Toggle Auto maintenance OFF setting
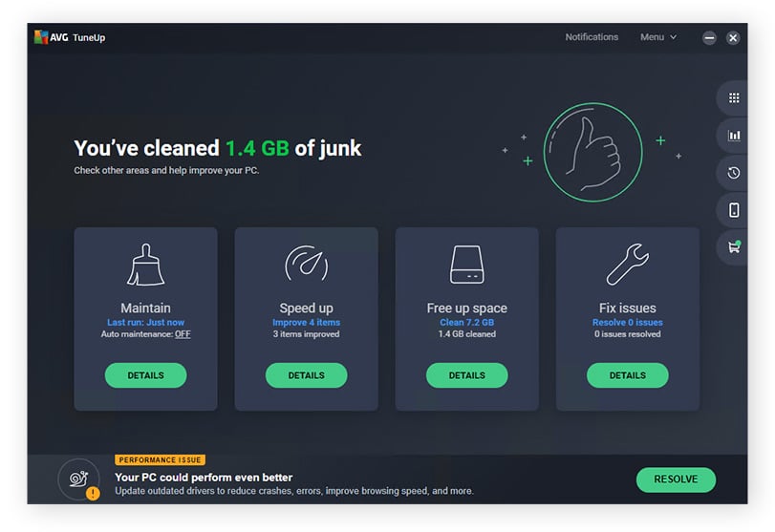The height and width of the screenshot is (532, 775). coord(182,334)
